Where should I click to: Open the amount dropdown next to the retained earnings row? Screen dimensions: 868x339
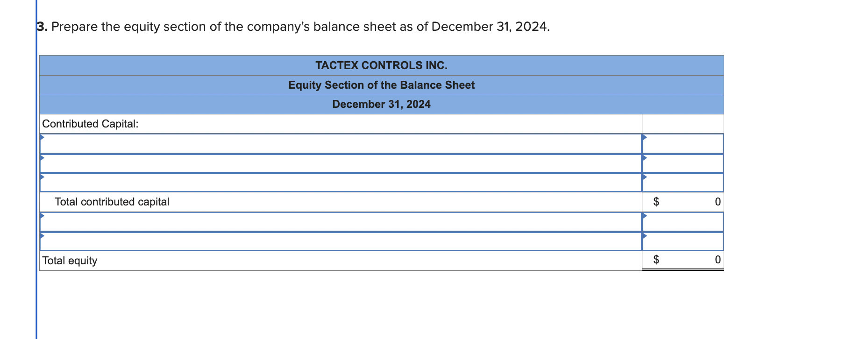pyautogui.click(x=644, y=217)
